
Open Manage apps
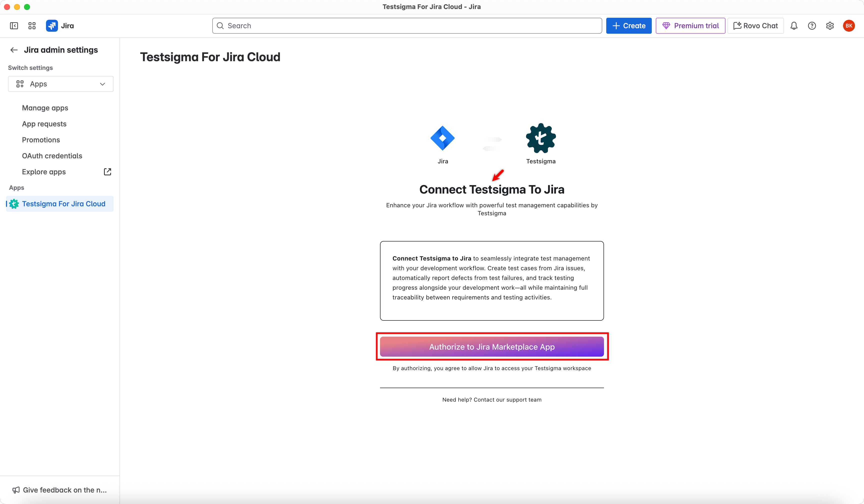(44, 108)
